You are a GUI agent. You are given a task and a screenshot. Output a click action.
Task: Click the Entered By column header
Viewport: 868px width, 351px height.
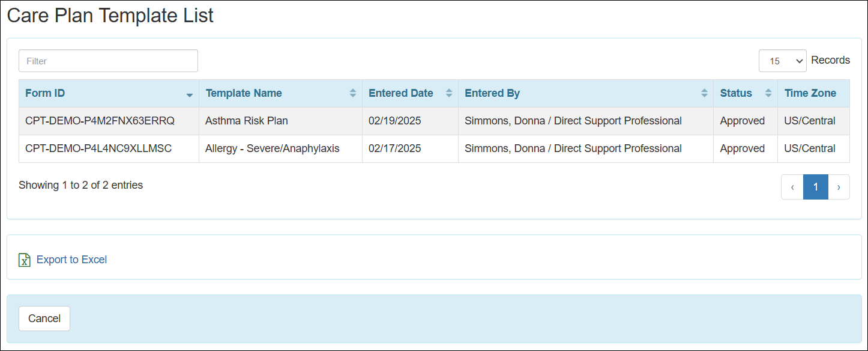point(586,94)
